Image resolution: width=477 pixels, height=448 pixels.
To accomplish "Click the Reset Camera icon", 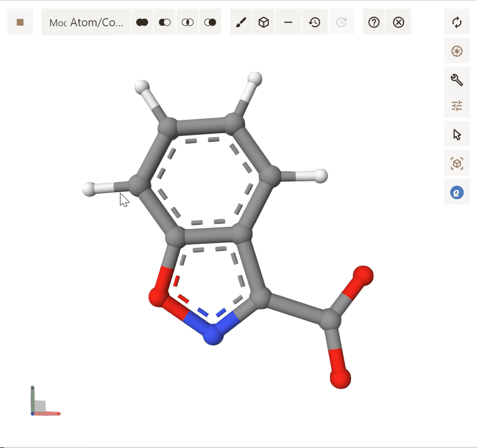I will click(457, 22).
